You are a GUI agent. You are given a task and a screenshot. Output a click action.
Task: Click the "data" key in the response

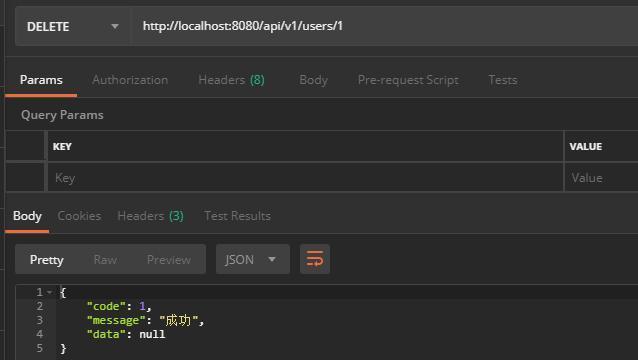click(106, 334)
